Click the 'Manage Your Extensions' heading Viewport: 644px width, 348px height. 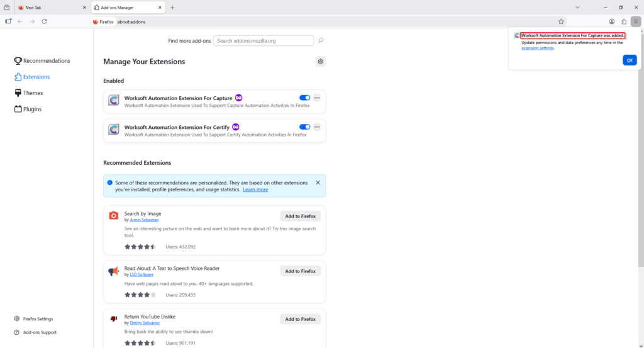pyautogui.click(x=144, y=62)
